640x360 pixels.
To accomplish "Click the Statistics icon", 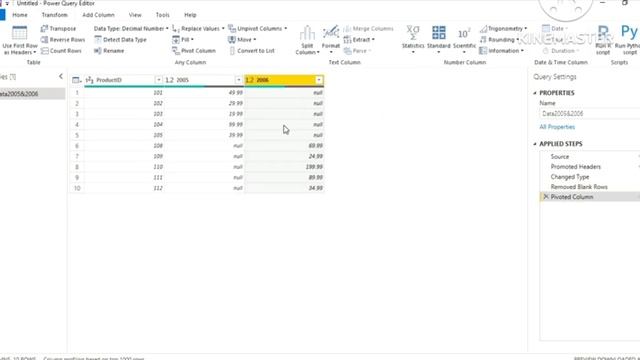I will [x=413, y=33].
